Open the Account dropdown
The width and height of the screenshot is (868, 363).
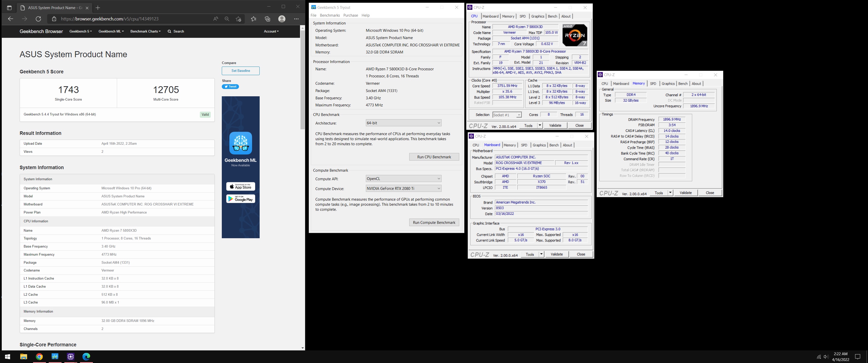271,31
